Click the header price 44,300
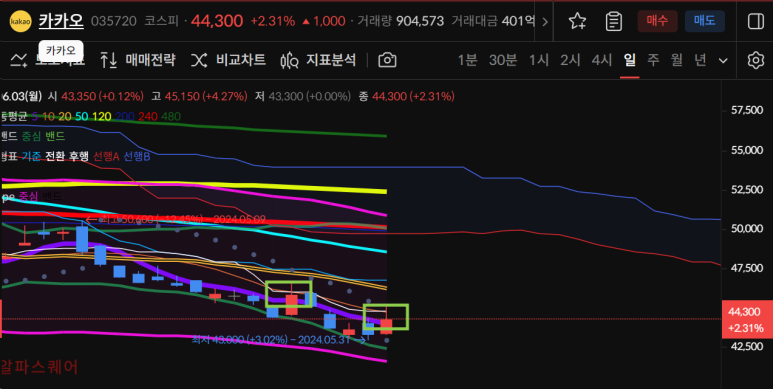The width and height of the screenshot is (773, 389). [x=217, y=21]
